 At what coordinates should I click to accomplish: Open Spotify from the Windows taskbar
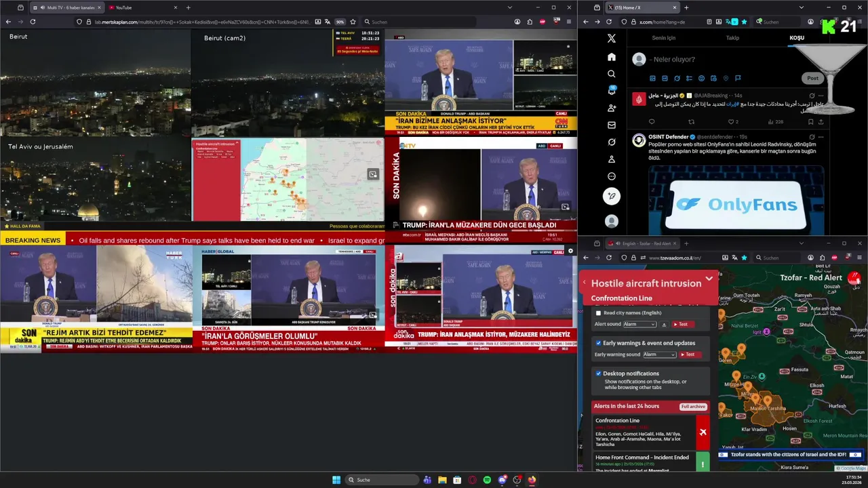[x=487, y=480]
